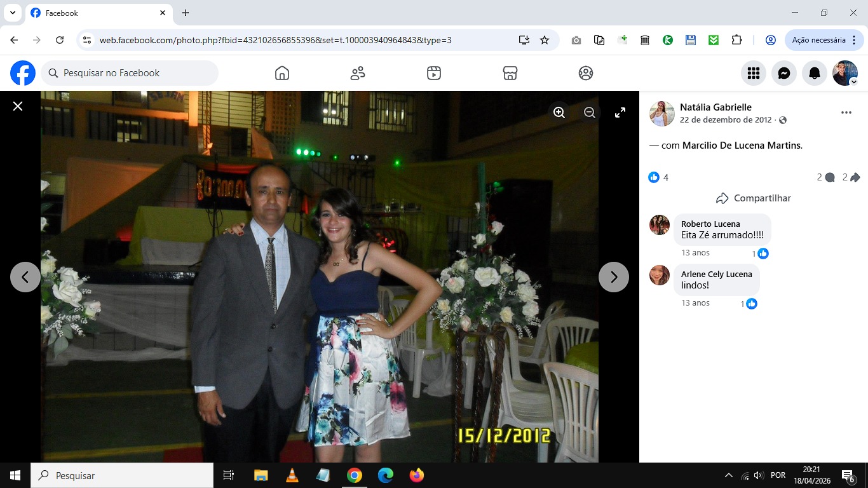868x488 pixels.
Task: Go to the Facebook Home tab
Action: 282,73
